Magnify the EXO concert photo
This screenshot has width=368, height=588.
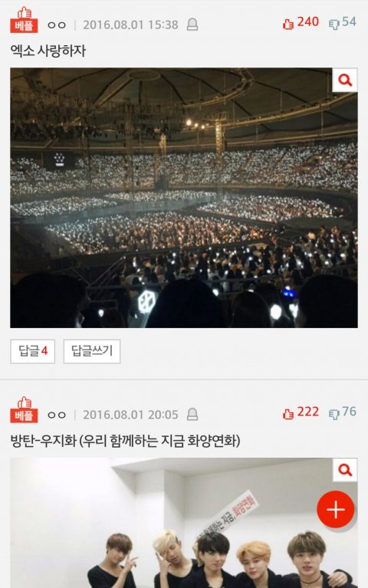point(345,80)
